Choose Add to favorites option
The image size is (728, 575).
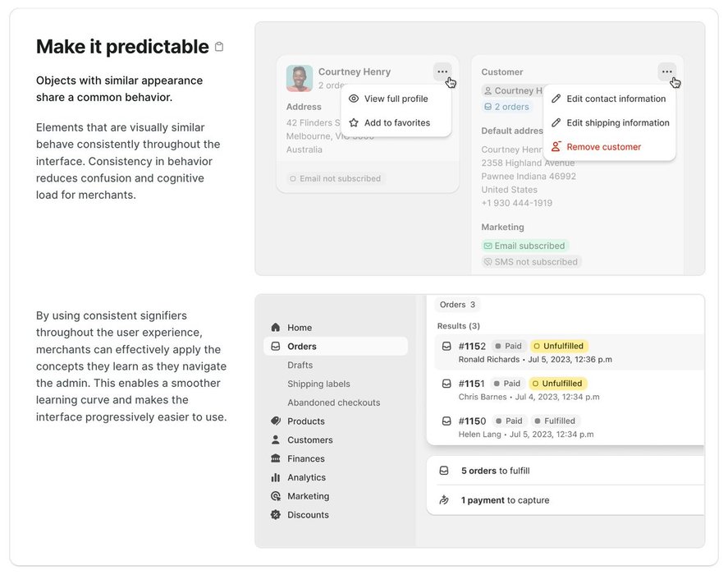coord(396,122)
